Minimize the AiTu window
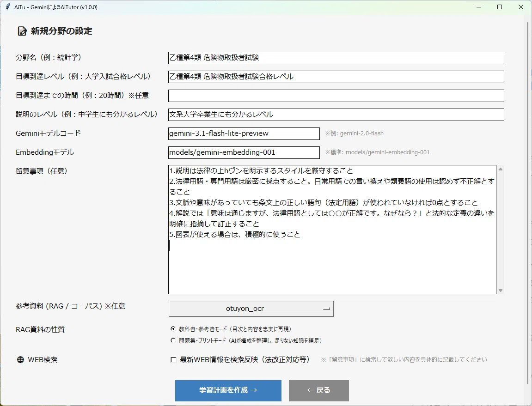 479,7
